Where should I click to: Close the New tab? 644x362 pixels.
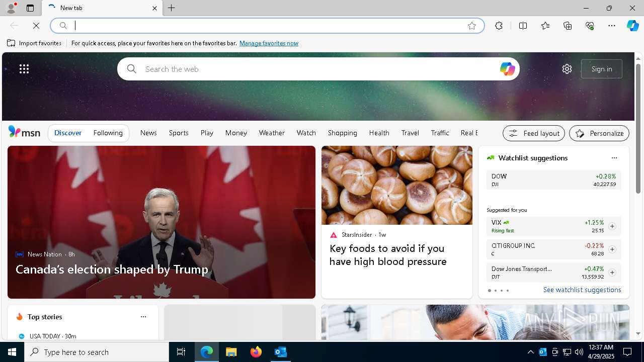[154, 8]
